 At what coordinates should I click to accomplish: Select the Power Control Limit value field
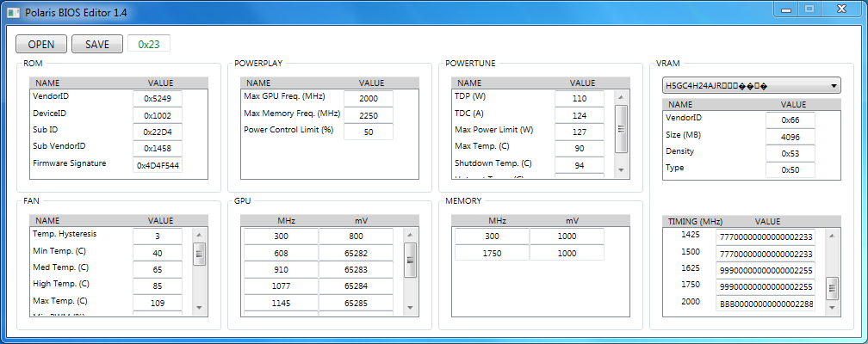coord(368,132)
